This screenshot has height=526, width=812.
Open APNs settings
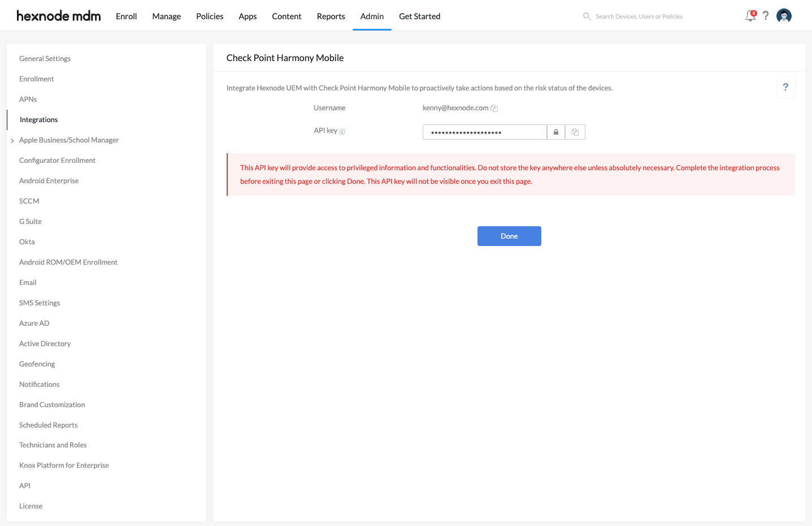pos(28,100)
